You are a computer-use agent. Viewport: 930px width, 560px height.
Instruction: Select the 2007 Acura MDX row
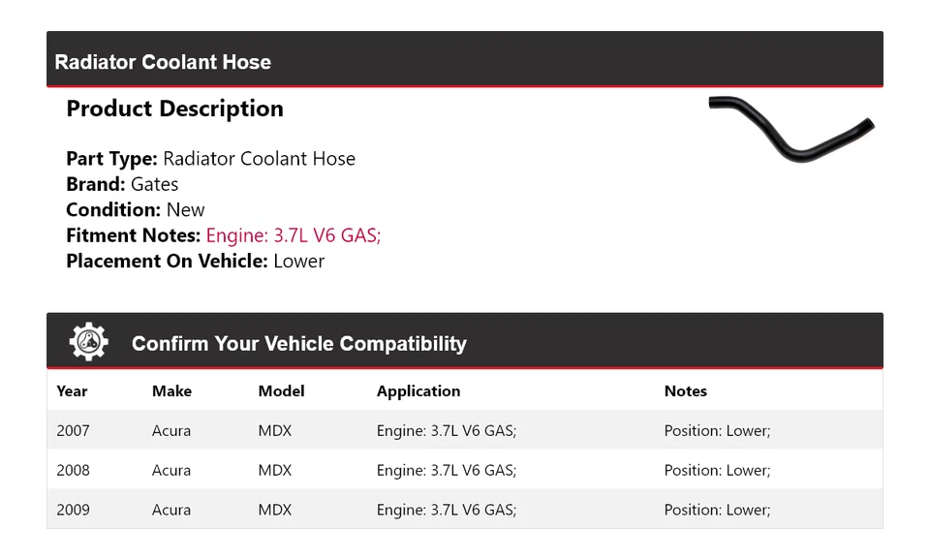pos(464,430)
